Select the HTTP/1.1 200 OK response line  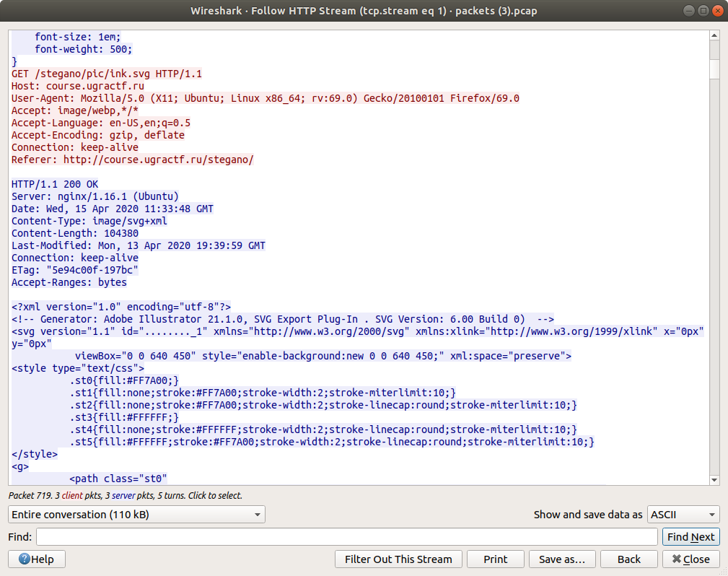(x=55, y=184)
